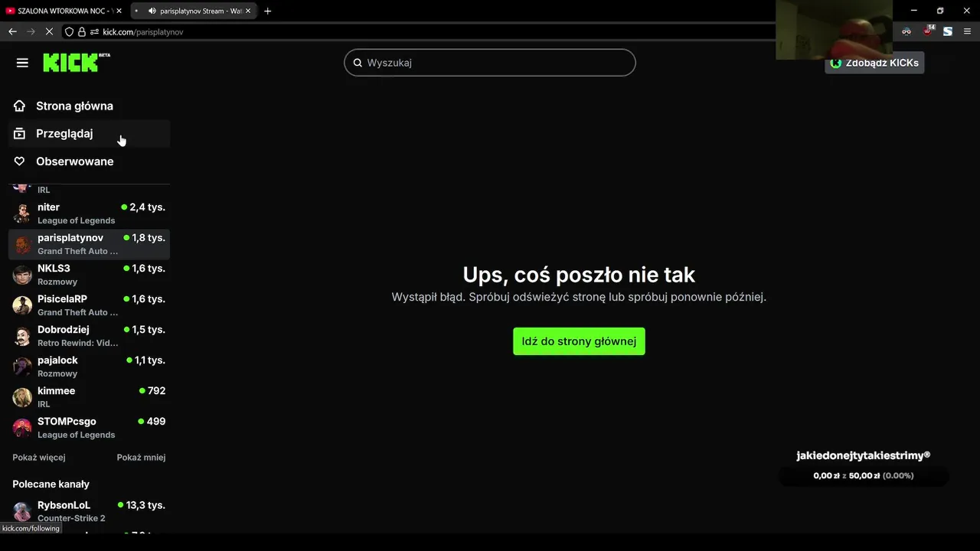Click the heart icon beside Obserwowane
The height and width of the screenshot is (551, 980).
(20, 161)
